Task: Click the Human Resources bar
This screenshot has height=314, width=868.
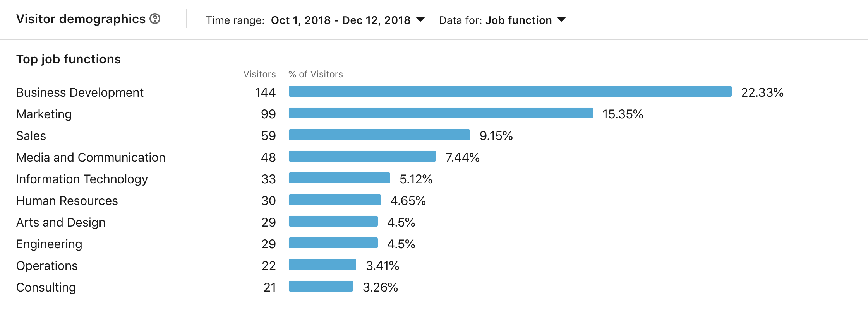Action: click(x=335, y=200)
